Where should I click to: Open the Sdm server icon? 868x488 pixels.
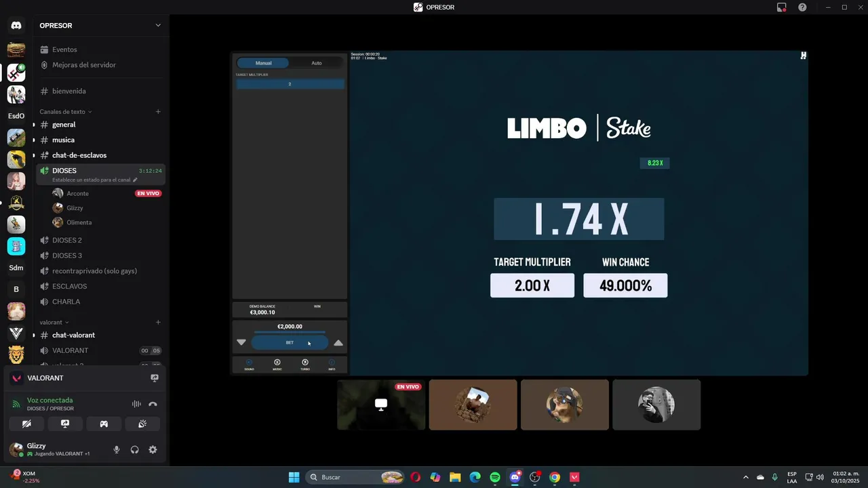(16, 268)
